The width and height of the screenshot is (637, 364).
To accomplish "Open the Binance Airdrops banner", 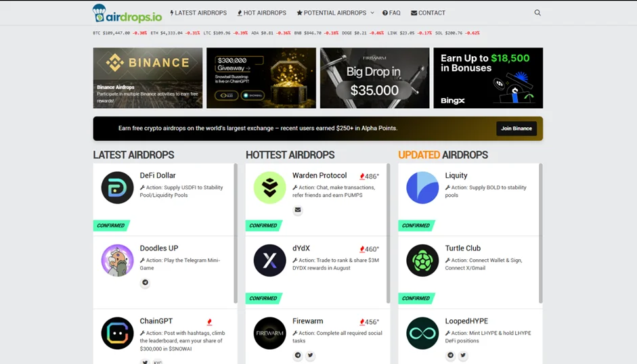I will coord(148,78).
